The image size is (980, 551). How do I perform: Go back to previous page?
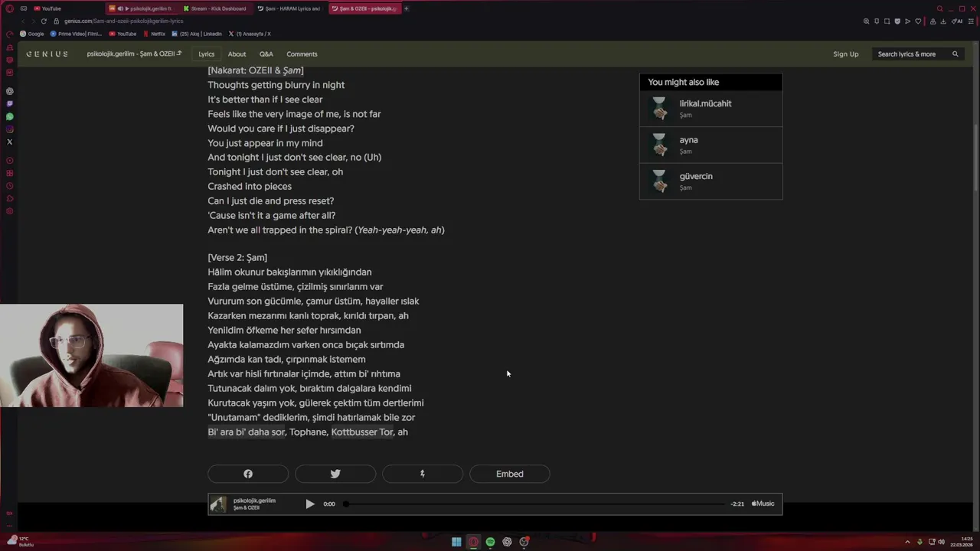point(23,21)
